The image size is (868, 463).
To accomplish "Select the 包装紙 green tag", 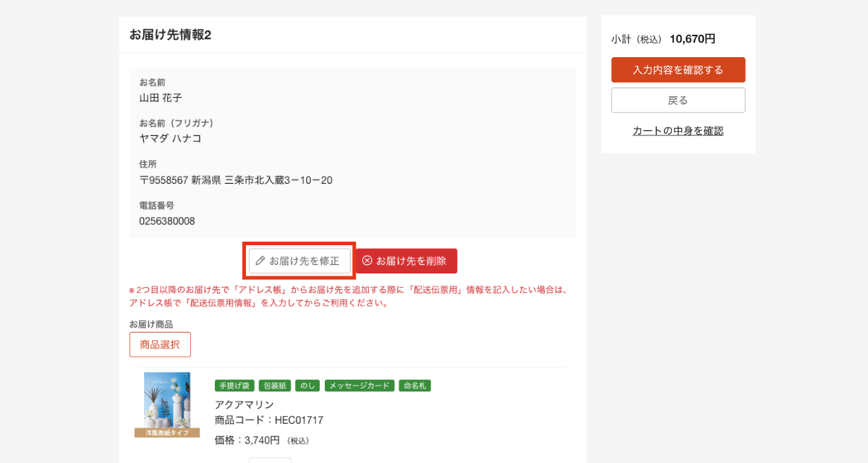I will click(274, 386).
